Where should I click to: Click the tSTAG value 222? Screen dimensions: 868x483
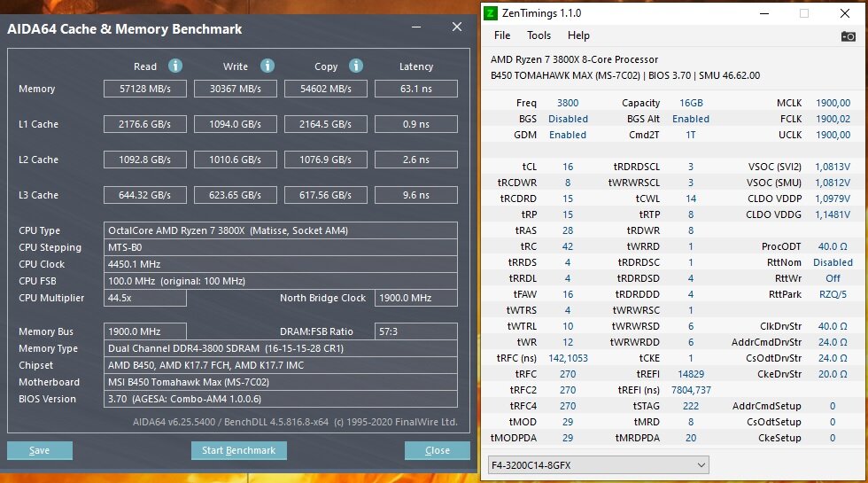click(691, 406)
